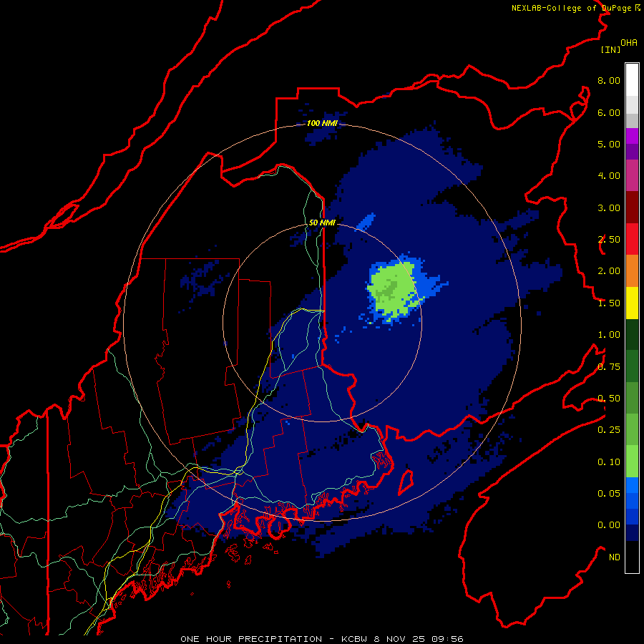Click the green precipitation core on the map
The width and height of the screenshot is (644, 644).
[393, 291]
